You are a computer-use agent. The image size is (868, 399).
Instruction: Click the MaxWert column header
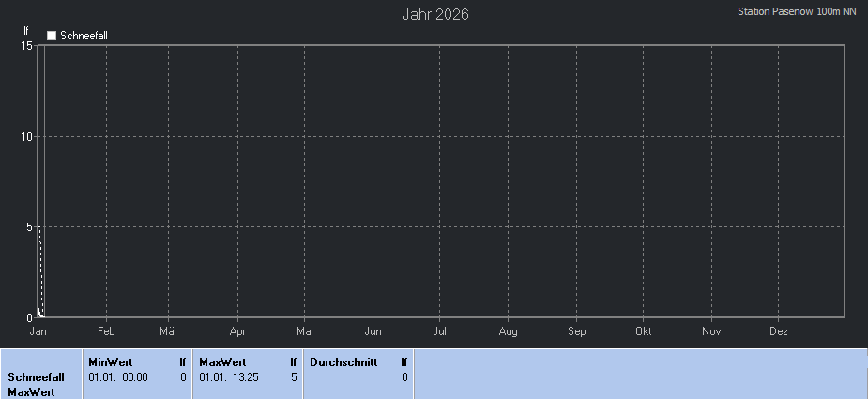pyautogui.click(x=222, y=361)
